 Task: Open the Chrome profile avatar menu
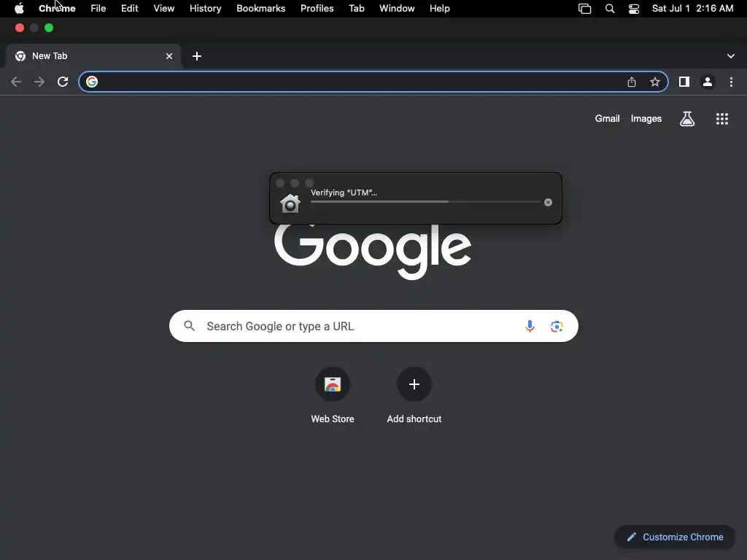pos(708,82)
